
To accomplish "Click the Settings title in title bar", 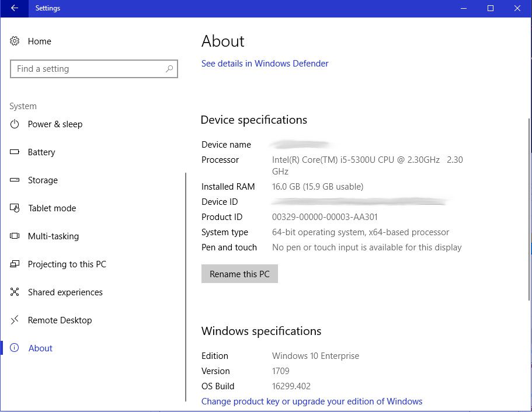I will (x=48, y=8).
